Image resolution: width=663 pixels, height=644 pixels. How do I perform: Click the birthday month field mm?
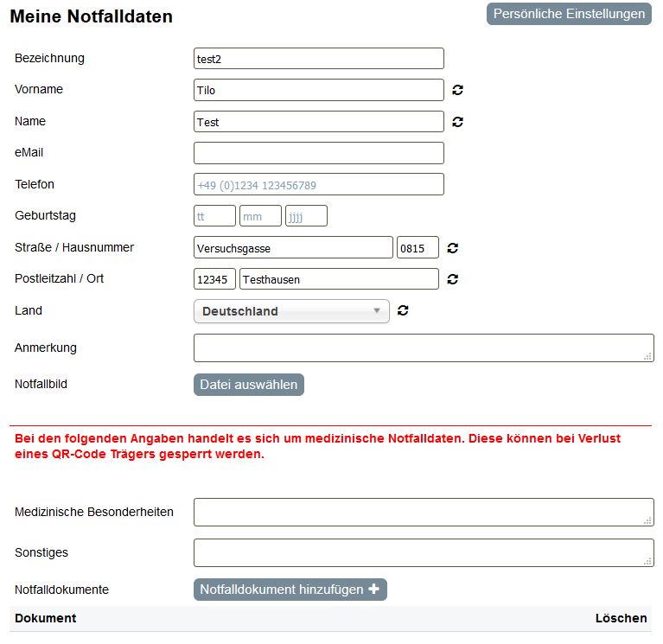pyautogui.click(x=260, y=215)
